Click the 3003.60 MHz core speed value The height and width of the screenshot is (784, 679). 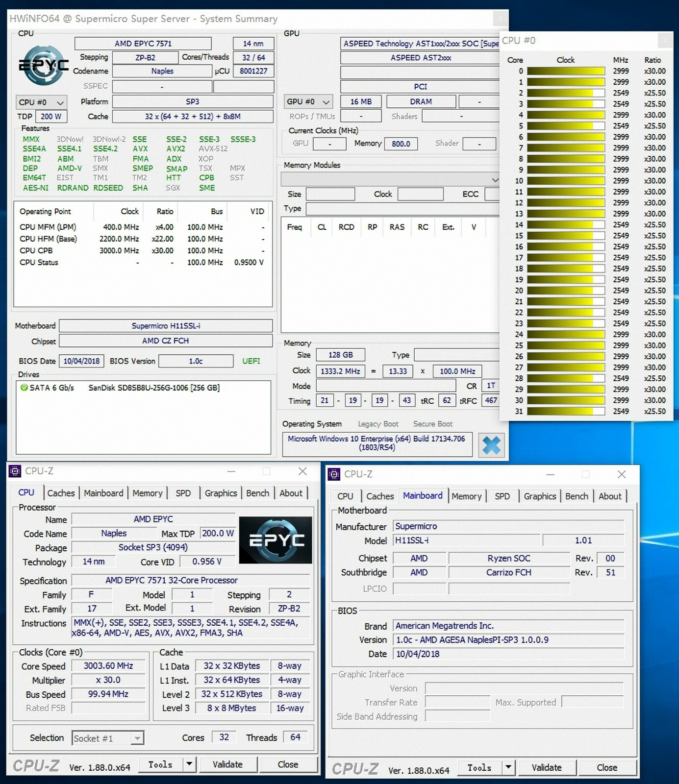tap(108, 666)
